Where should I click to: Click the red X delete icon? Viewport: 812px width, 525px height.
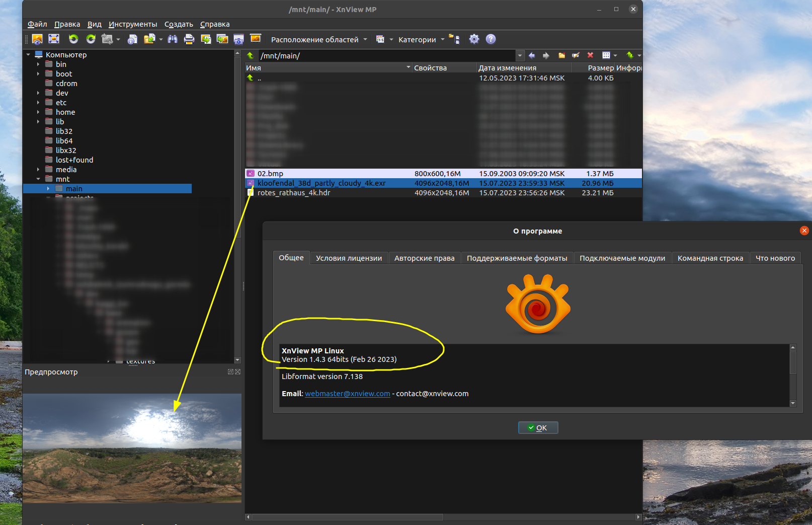coord(590,55)
